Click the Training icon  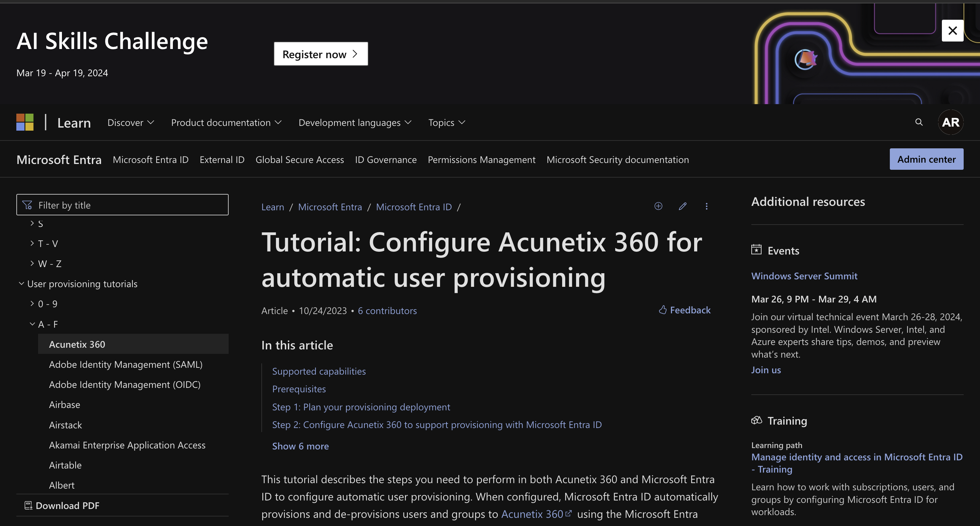(x=757, y=420)
